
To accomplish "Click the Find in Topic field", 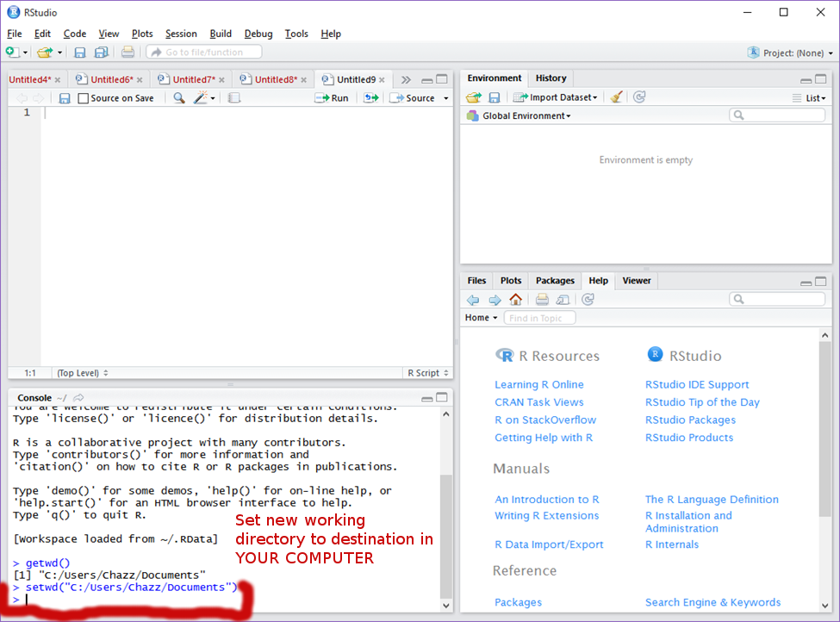I will 540,318.
